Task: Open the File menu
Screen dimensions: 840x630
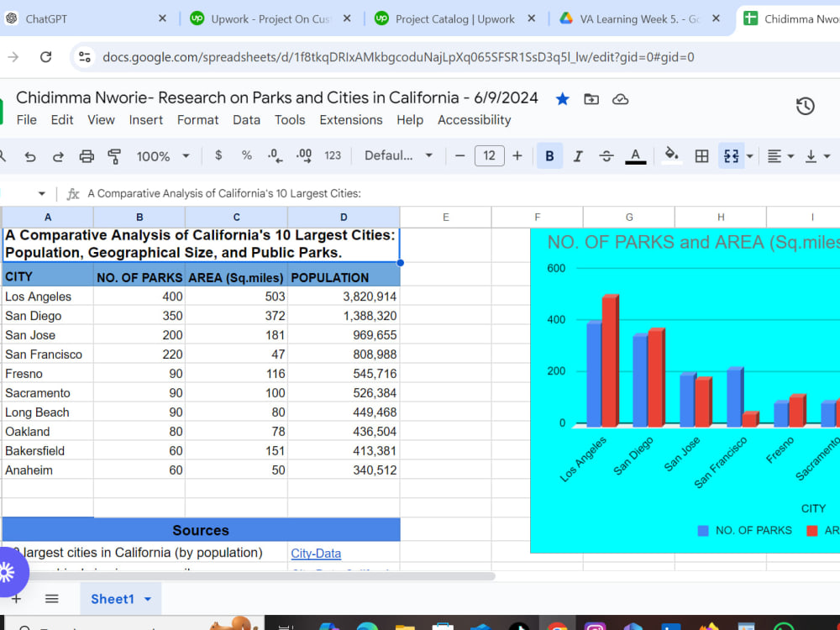Action: pos(27,120)
